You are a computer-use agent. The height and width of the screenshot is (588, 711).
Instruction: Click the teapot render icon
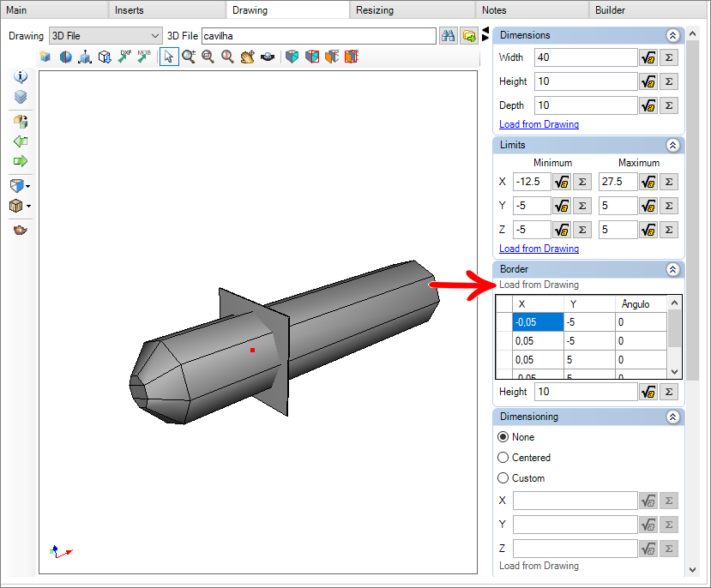21,230
